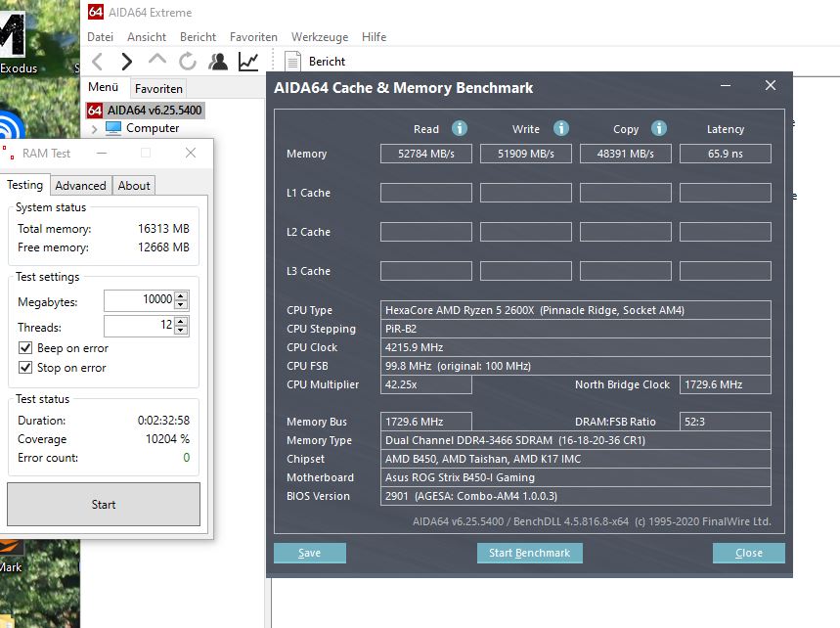Click Start in RAM Test
The image size is (840, 628).
[104, 504]
